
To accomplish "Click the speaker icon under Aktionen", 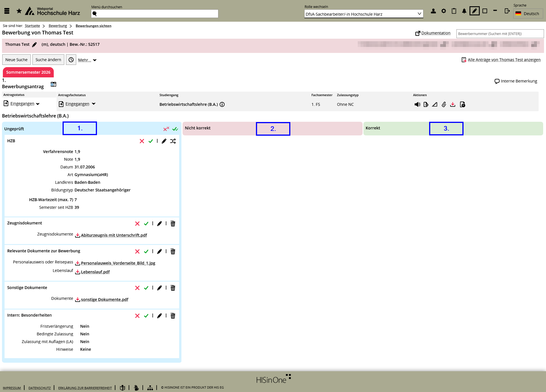I will point(417,104).
